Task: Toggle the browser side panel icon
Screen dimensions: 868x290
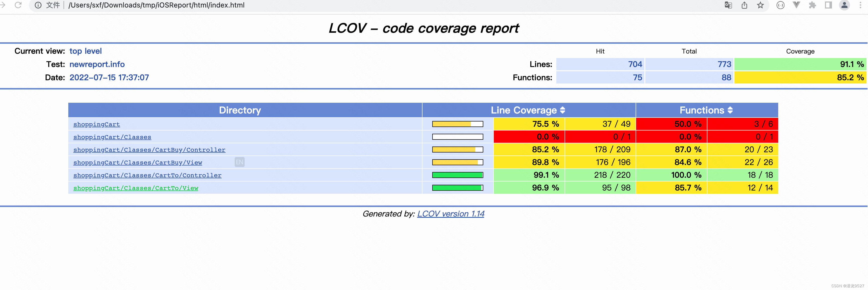Action: pos(828,5)
